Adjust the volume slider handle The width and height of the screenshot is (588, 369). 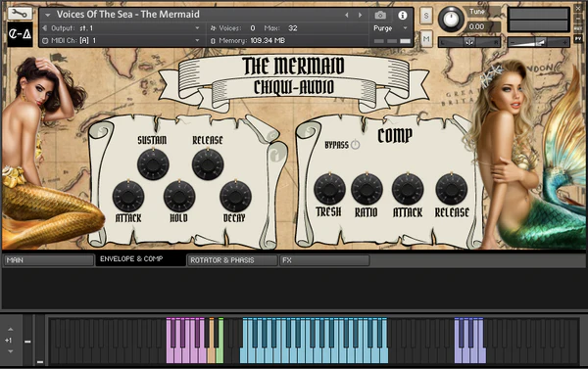pyautogui.click(x=540, y=42)
